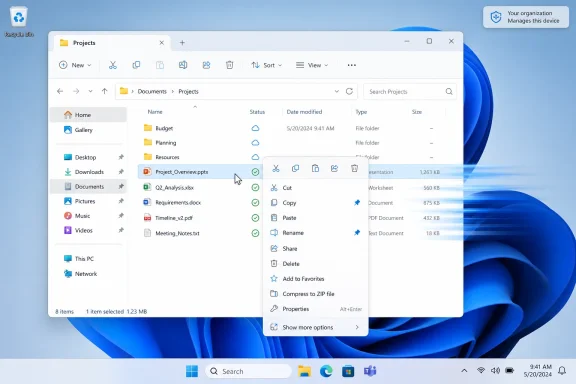Choose Paste in the context menu
Screen dimensions: 576x384
coord(316,218)
